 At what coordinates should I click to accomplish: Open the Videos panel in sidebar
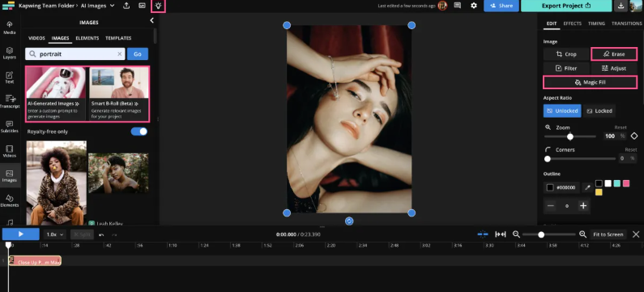coord(10,152)
